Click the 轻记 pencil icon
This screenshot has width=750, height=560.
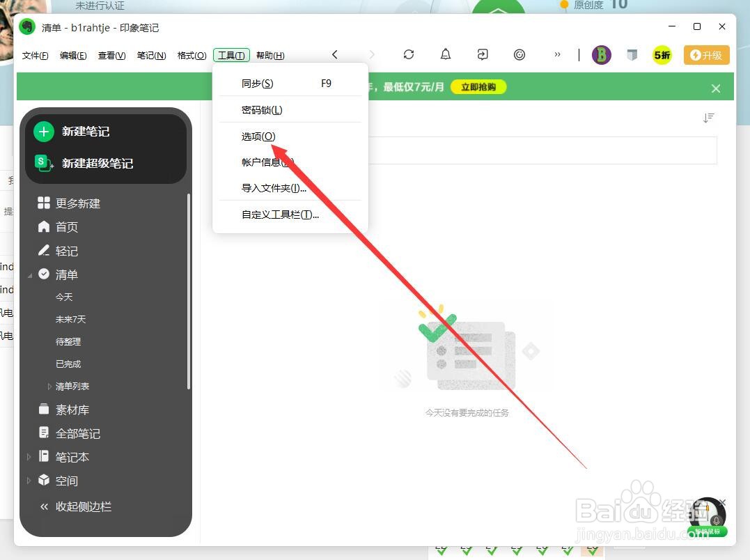(44, 250)
